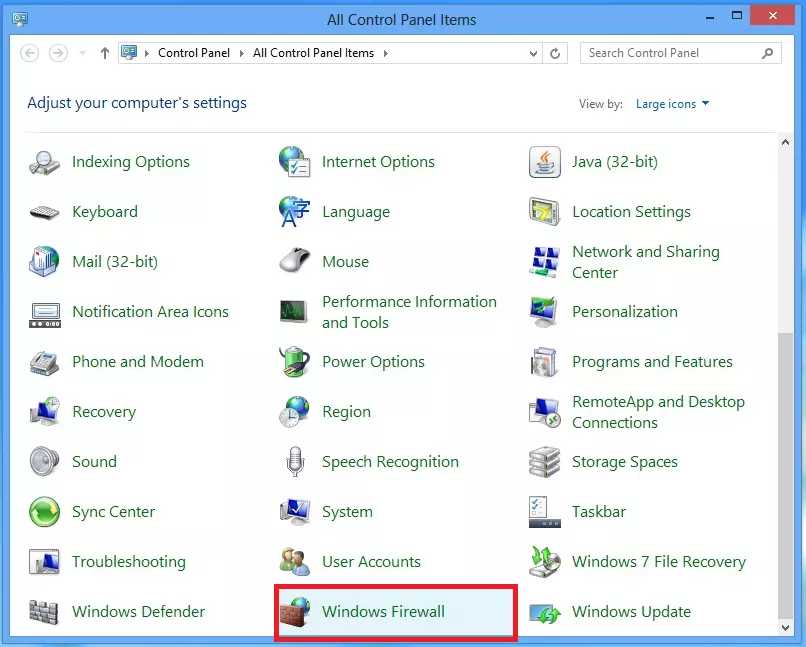Refresh the Control Panel view

[555, 53]
